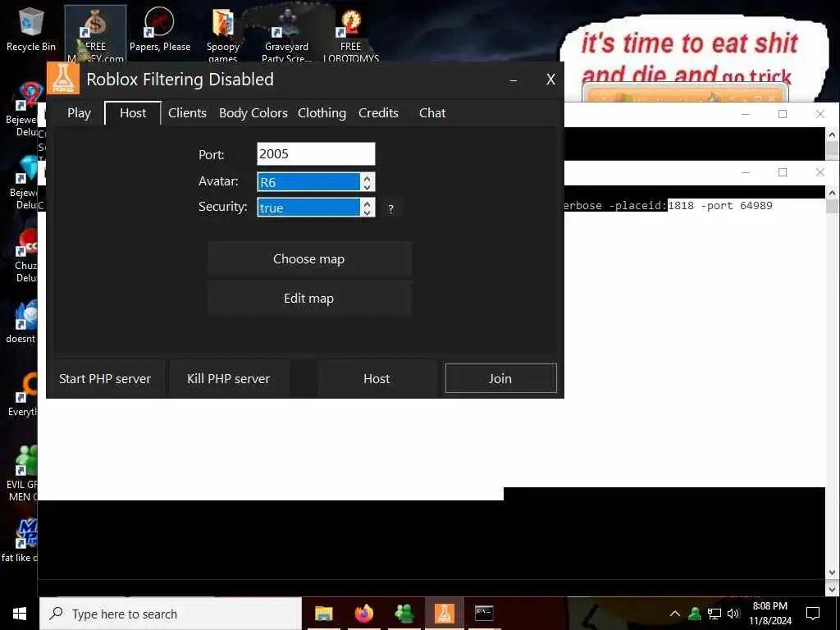Open the Recycle Bin desktop icon
The width and height of the screenshot is (840, 630).
[30, 30]
